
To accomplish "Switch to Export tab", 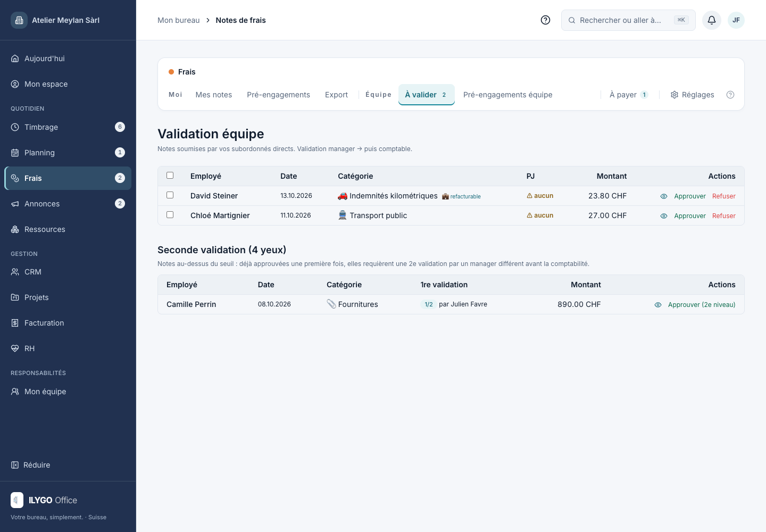I will point(336,95).
